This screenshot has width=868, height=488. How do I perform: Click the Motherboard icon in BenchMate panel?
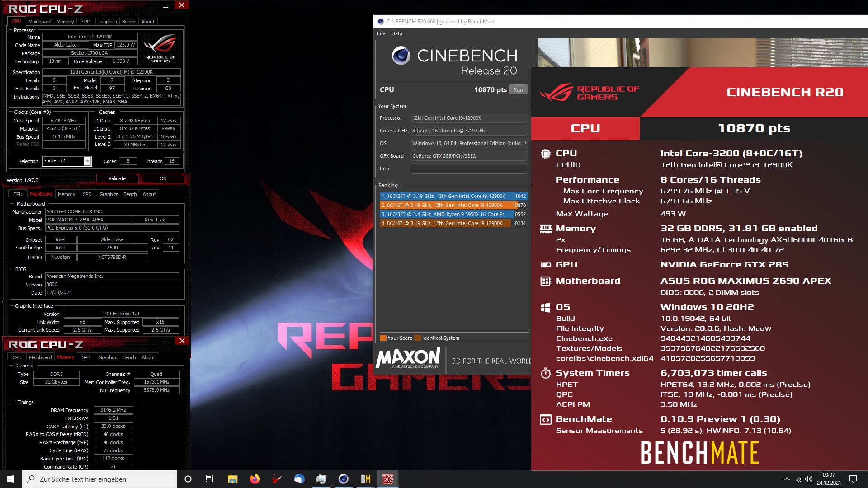(545, 281)
